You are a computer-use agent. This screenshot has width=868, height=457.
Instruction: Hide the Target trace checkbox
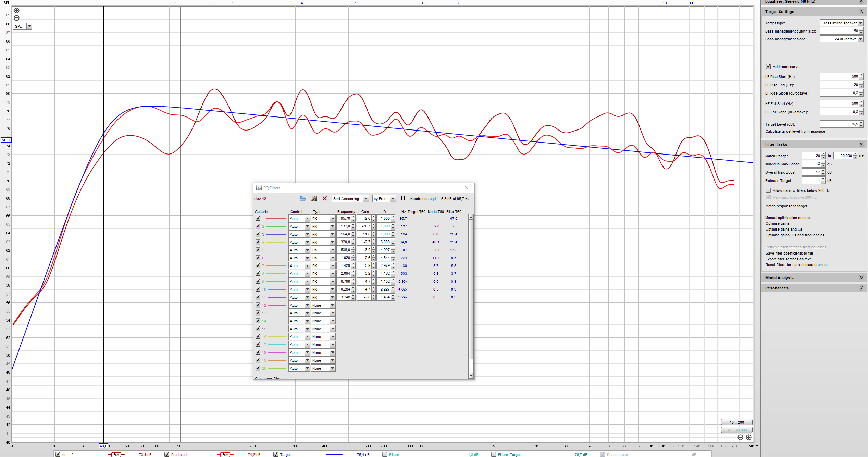click(276, 454)
